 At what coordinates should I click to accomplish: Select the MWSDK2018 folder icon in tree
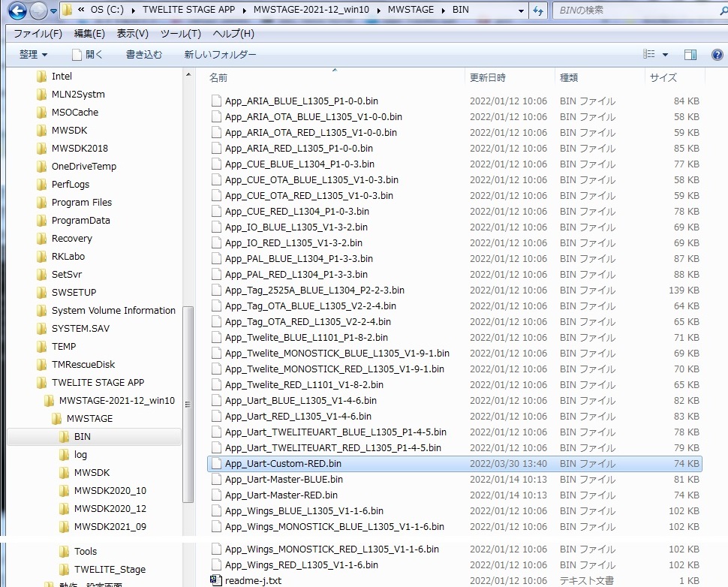pyautogui.click(x=41, y=148)
